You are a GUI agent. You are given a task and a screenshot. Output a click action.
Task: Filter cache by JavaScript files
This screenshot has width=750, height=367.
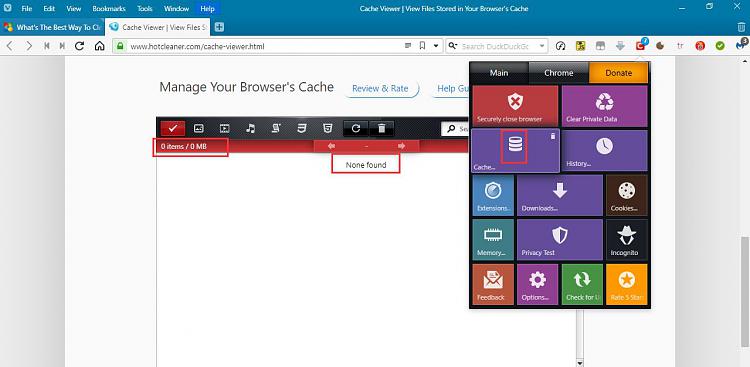[276, 128]
